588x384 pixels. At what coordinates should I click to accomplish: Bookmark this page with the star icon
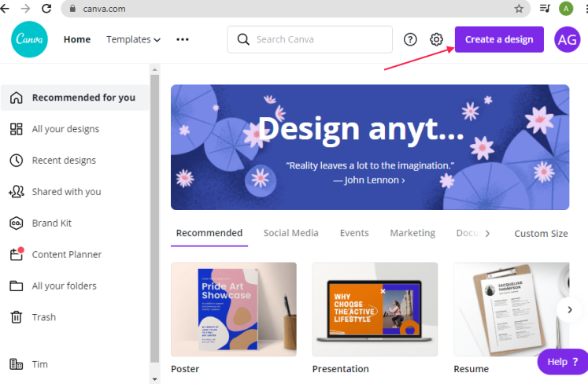[x=519, y=9]
